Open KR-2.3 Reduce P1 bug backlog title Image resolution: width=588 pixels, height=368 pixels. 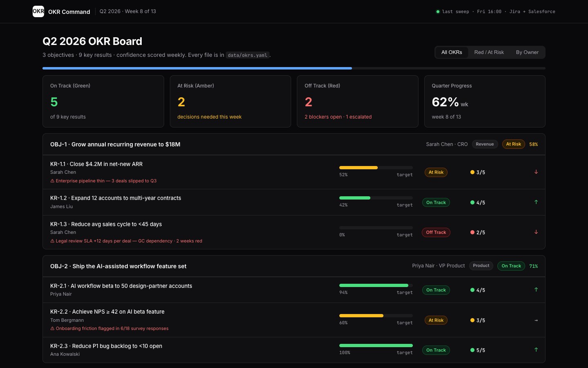106,346
